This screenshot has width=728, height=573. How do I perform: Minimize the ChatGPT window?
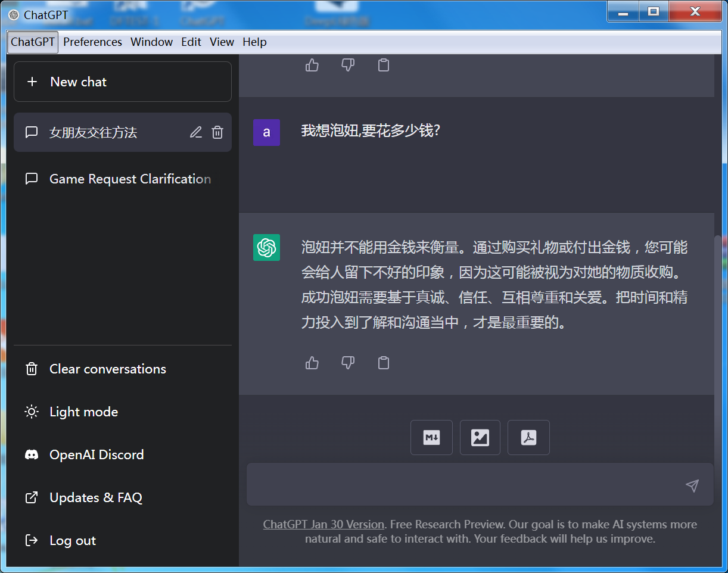point(623,11)
